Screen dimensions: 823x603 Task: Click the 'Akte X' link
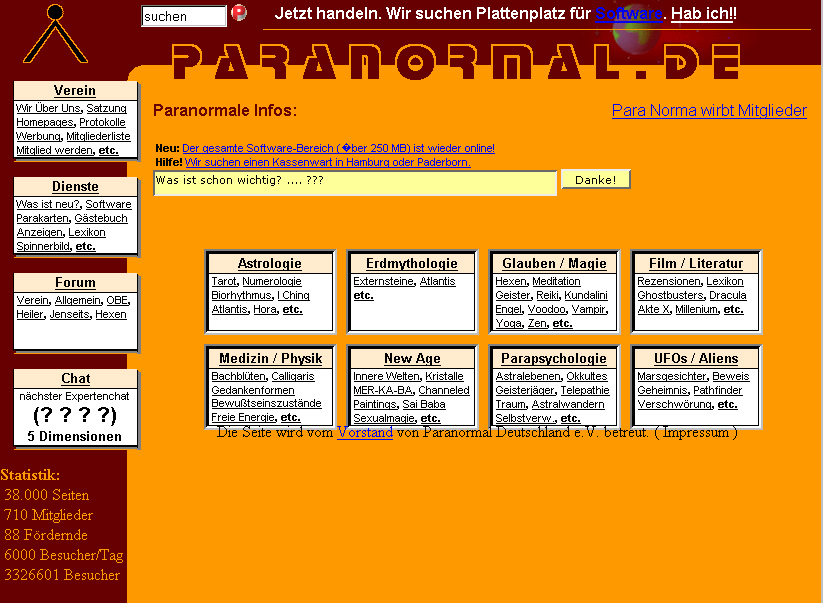pos(653,310)
